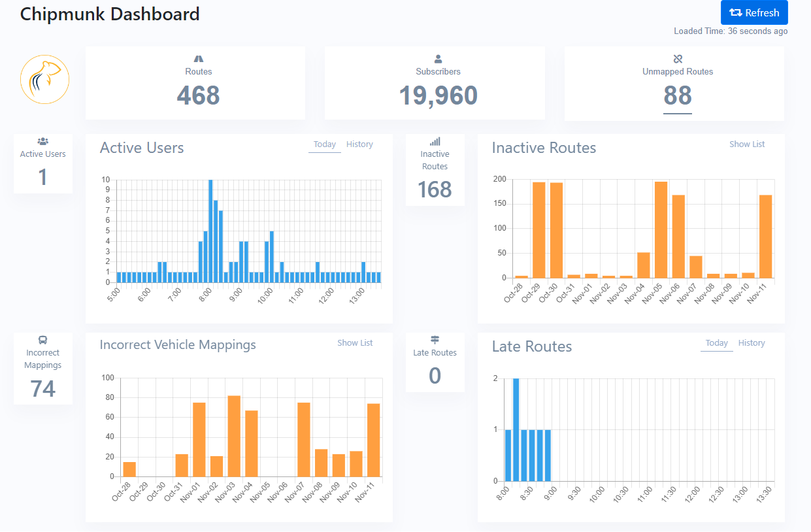Image resolution: width=811 pixels, height=532 pixels.
Task: Open Show List for Inactive Routes
Action: (747, 144)
